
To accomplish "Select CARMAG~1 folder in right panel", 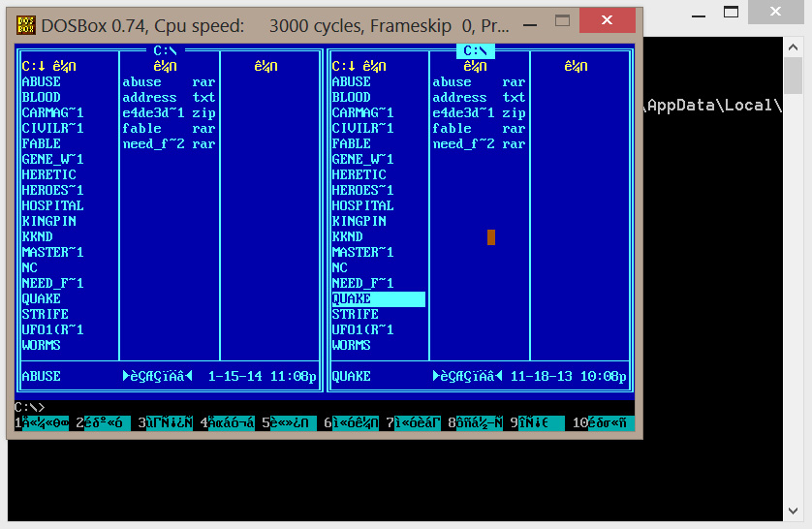I will click(363, 112).
